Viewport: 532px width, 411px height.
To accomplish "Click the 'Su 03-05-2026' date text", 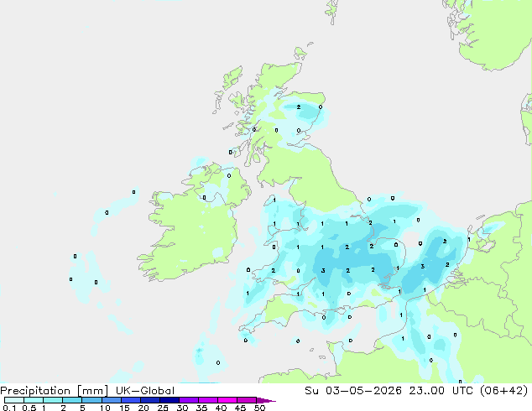I will (353, 391).
